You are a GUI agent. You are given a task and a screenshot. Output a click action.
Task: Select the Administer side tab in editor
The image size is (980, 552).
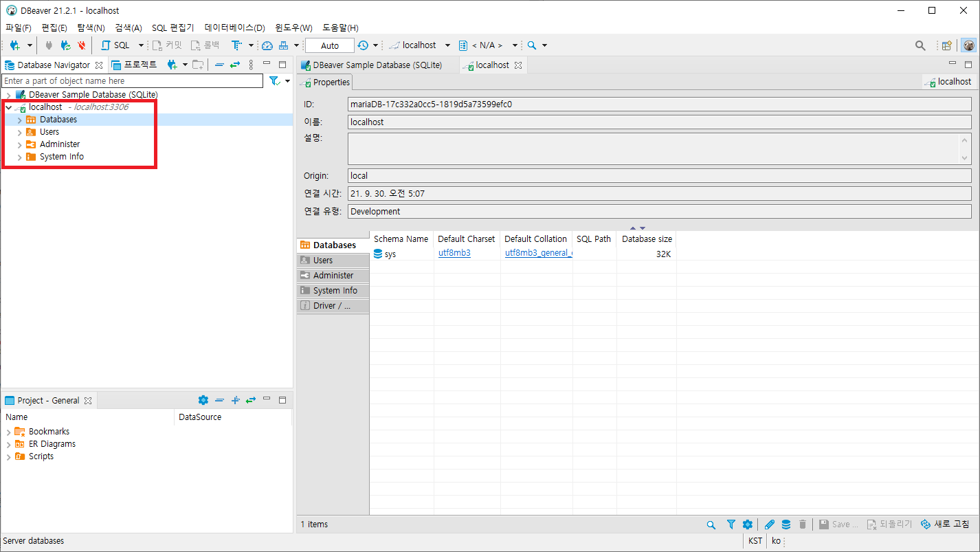point(333,276)
